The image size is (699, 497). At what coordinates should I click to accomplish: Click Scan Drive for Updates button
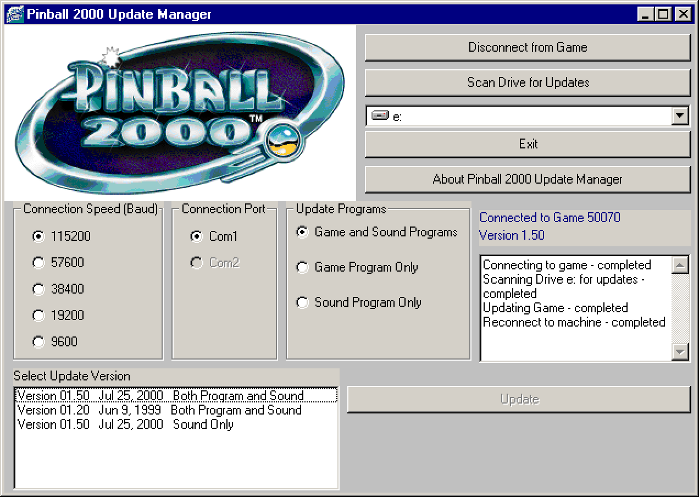click(x=527, y=82)
